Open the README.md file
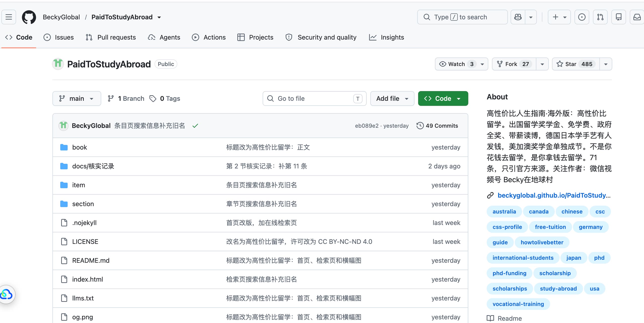The height and width of the screenshot is (323, 644). (x=91, y=260)
